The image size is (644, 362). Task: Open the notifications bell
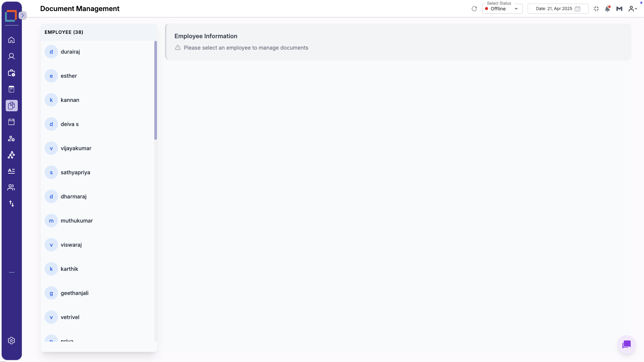tap(607, 9)
